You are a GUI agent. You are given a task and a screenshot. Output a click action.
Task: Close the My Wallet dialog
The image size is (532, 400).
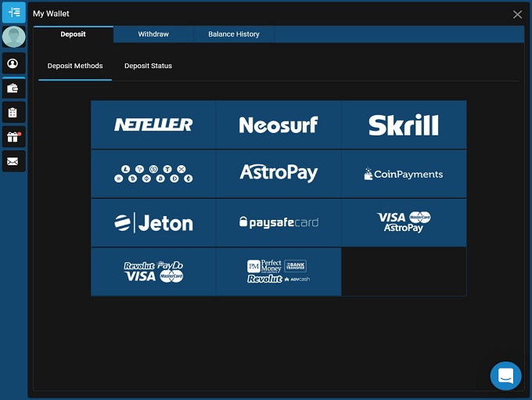[x=517, y=14]
